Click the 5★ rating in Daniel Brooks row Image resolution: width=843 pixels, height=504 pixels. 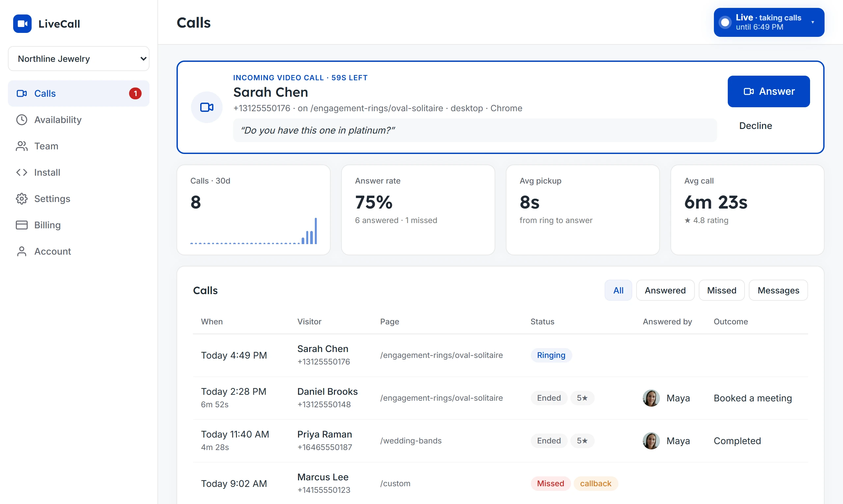582,398
